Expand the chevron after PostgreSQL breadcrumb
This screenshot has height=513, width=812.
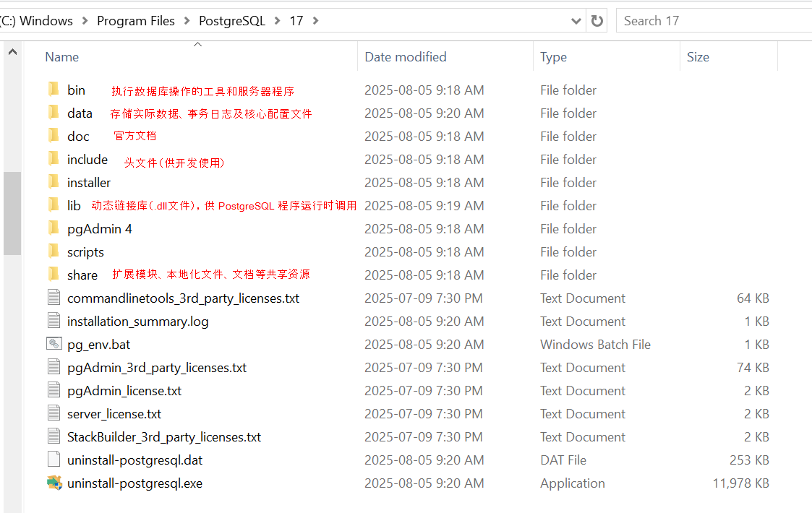[278, 21]
